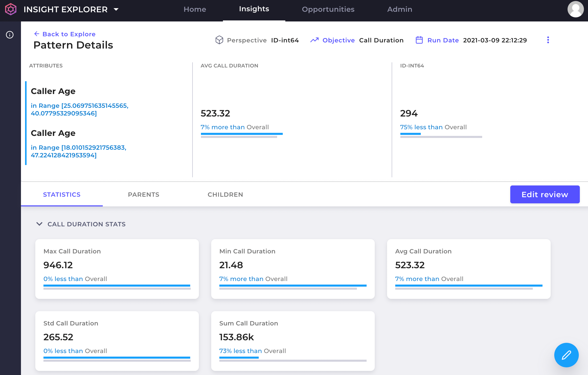Open the three-dot more options menu
Screen dimensions: 588x375
(x=548, y=40)
